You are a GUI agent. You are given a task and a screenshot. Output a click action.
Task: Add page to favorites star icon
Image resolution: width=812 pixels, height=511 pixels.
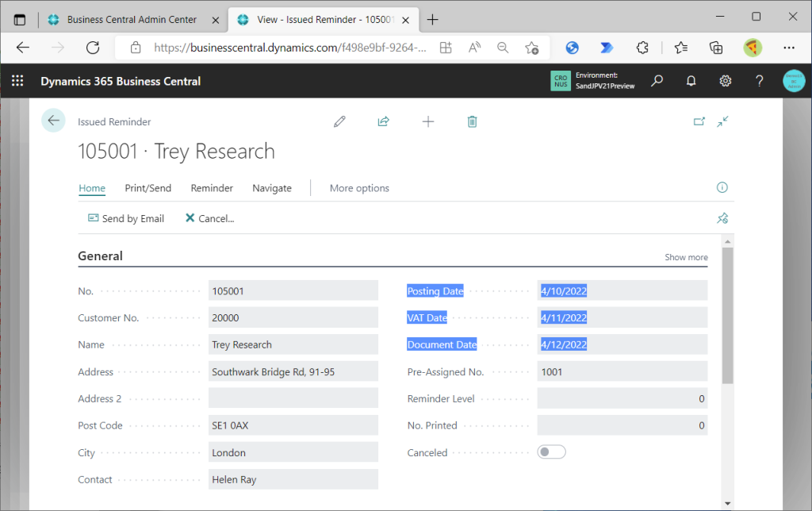pos(531,48)
